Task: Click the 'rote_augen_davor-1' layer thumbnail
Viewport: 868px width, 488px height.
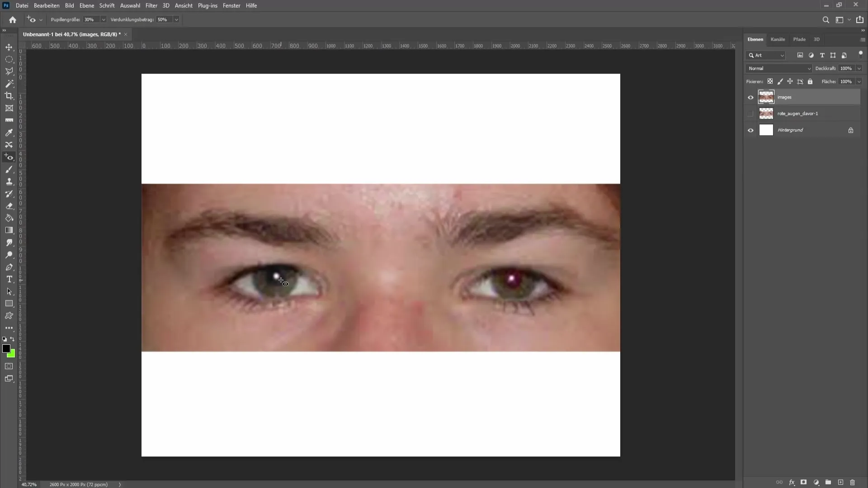Action: click(x=766, y=113)
